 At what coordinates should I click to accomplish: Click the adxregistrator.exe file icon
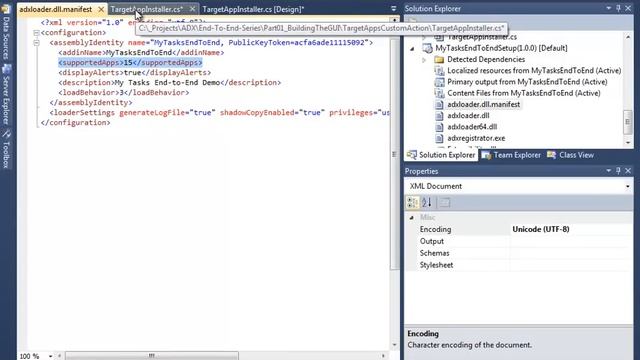click(x=439, y=138)
